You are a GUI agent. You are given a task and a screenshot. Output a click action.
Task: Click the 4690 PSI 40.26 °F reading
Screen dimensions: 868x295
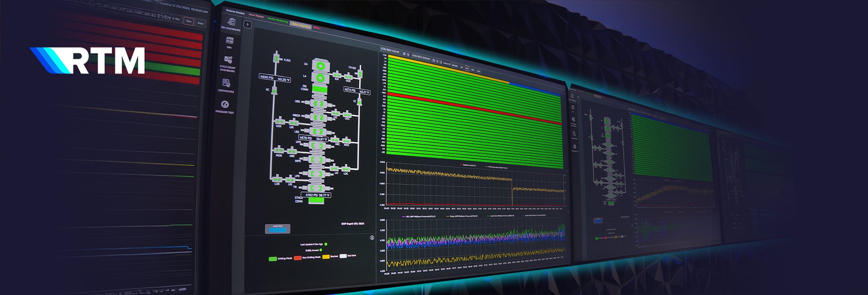(275, 78)
